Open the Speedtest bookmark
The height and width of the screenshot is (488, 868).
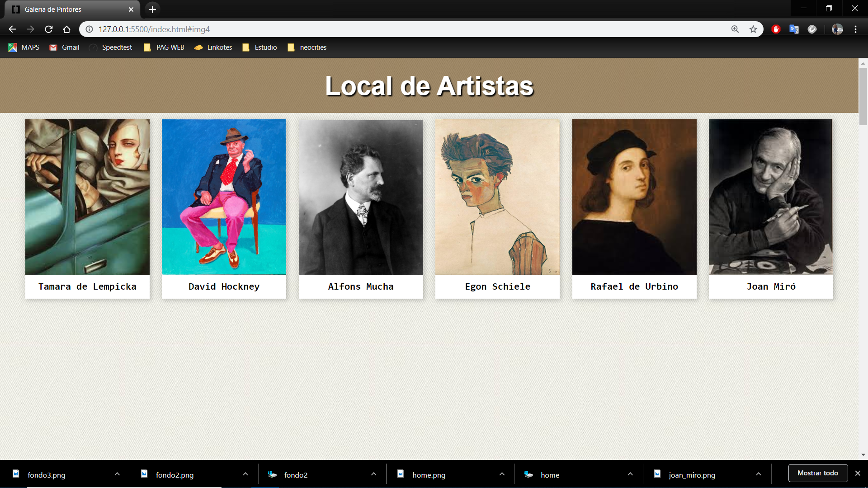[x=111, y=47]
